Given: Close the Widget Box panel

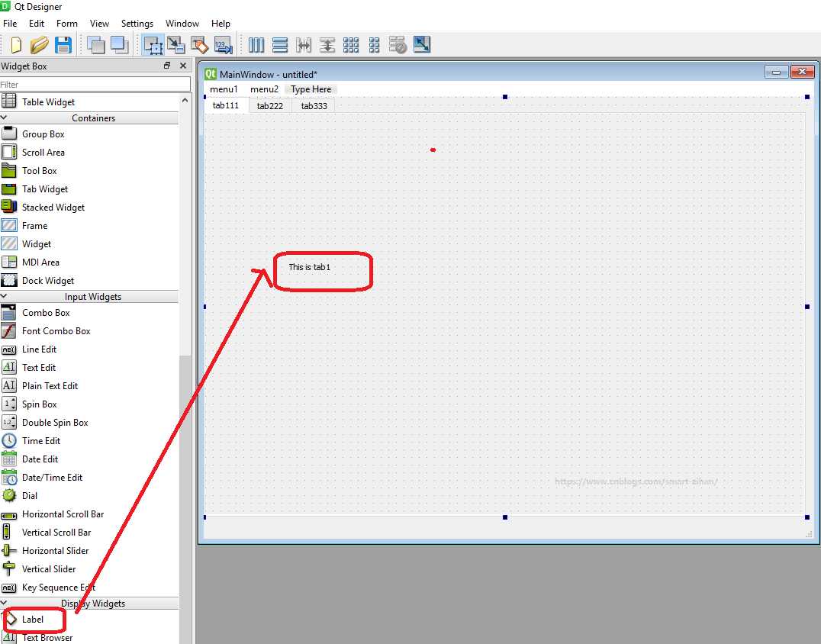Looking at the screenshot, I should 183,66.
